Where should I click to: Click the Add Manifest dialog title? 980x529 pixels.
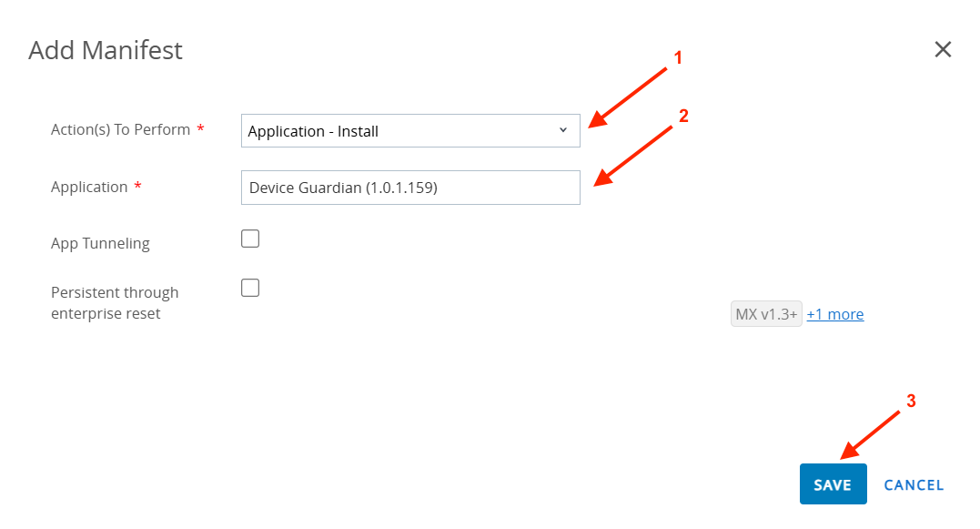point(106,50)
